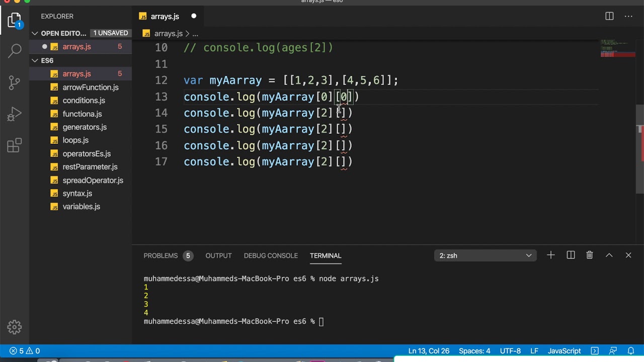Split the editor right
The image size is (644, 362).
609,16
